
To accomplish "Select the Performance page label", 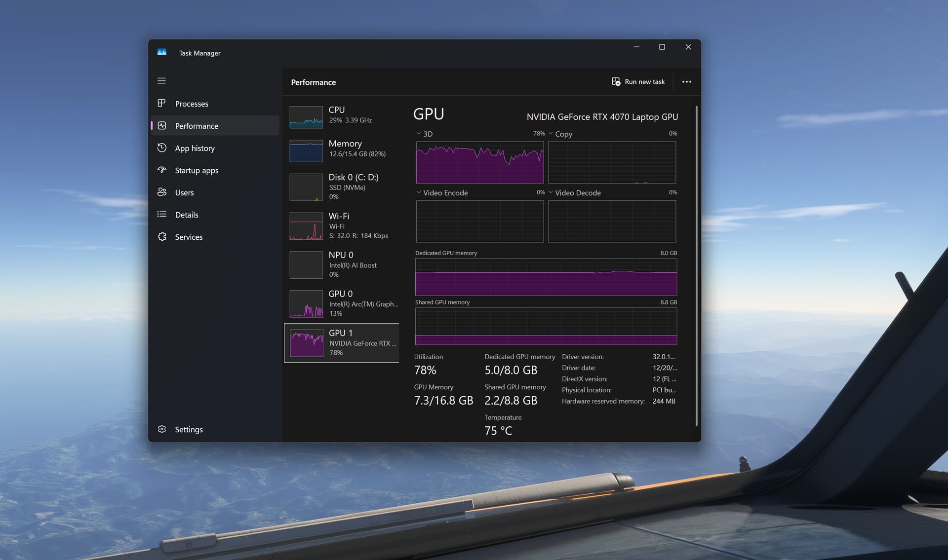I will point(197,126).
